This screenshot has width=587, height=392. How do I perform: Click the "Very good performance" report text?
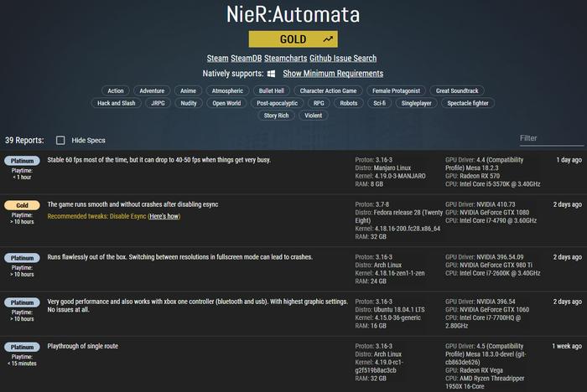click(197, 306)
